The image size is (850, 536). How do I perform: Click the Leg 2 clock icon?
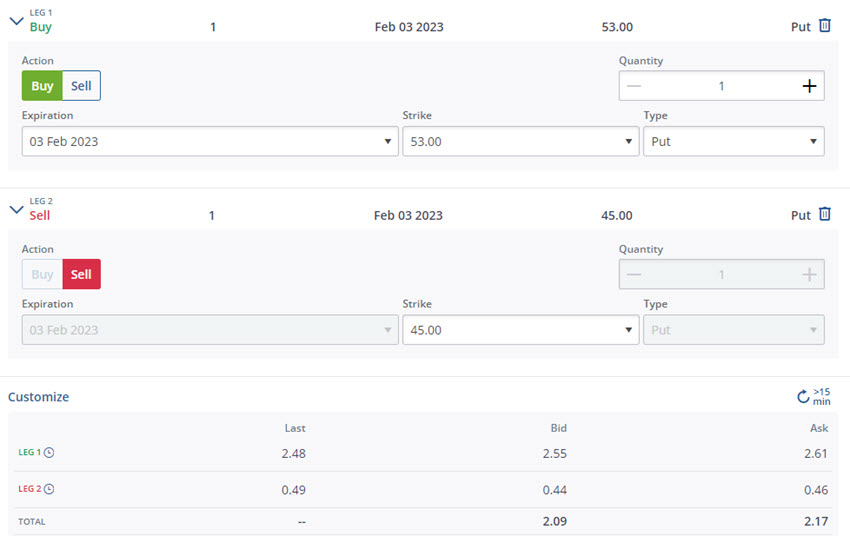[x=49, y=489]
